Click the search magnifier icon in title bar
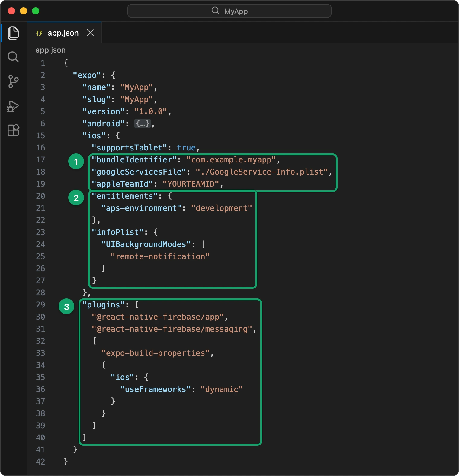459x476 pixels. [x=215, y=11]
